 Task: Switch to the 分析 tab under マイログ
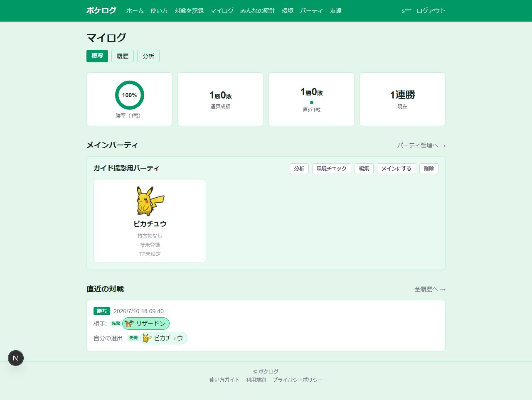[x=148, y=56]
